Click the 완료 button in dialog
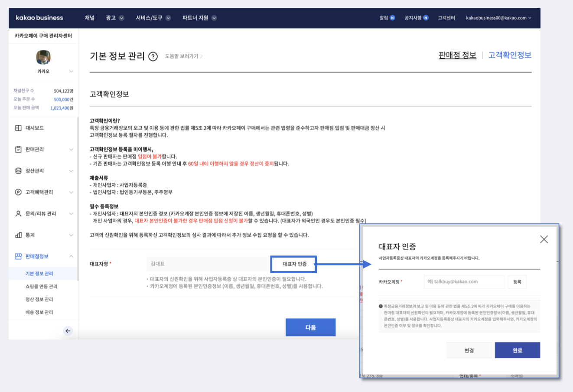Screen dimensions: 573x392 pos(518,350)
